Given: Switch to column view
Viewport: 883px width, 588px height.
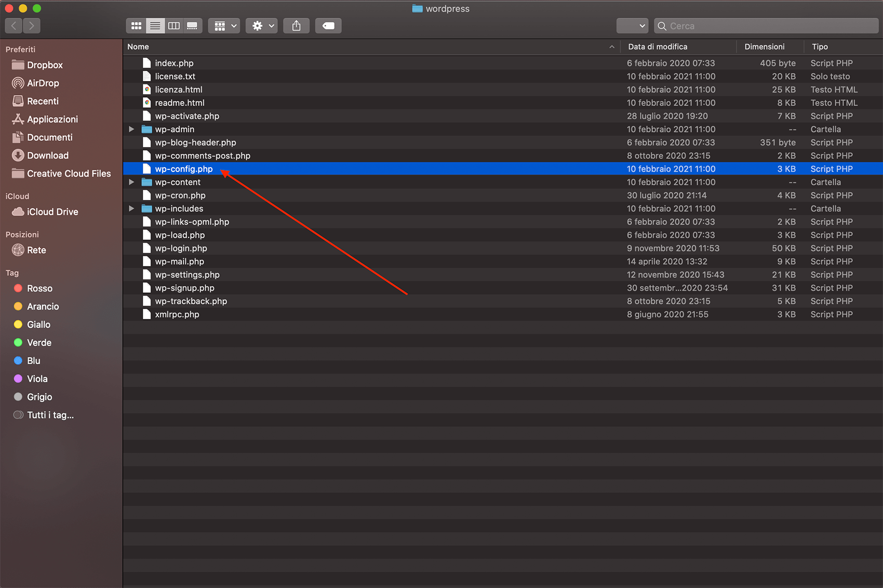Looking at the screenshot, I should tap(174, 26).
